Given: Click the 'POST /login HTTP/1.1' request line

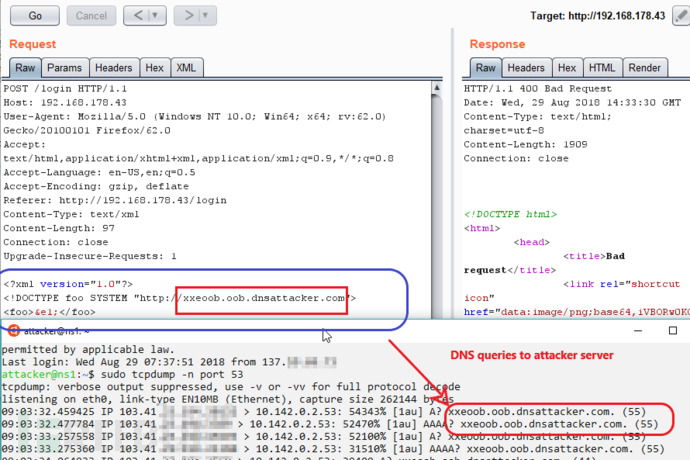Looking at the screenshot, I should [65, 89].
